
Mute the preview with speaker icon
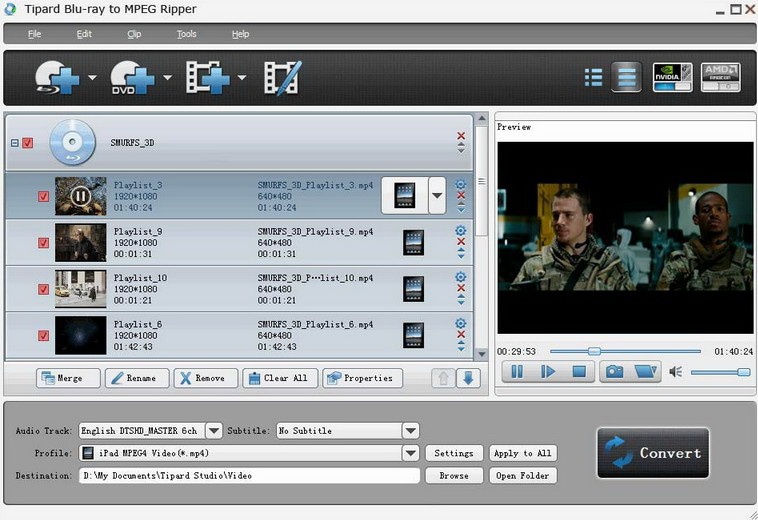(676, 372)
